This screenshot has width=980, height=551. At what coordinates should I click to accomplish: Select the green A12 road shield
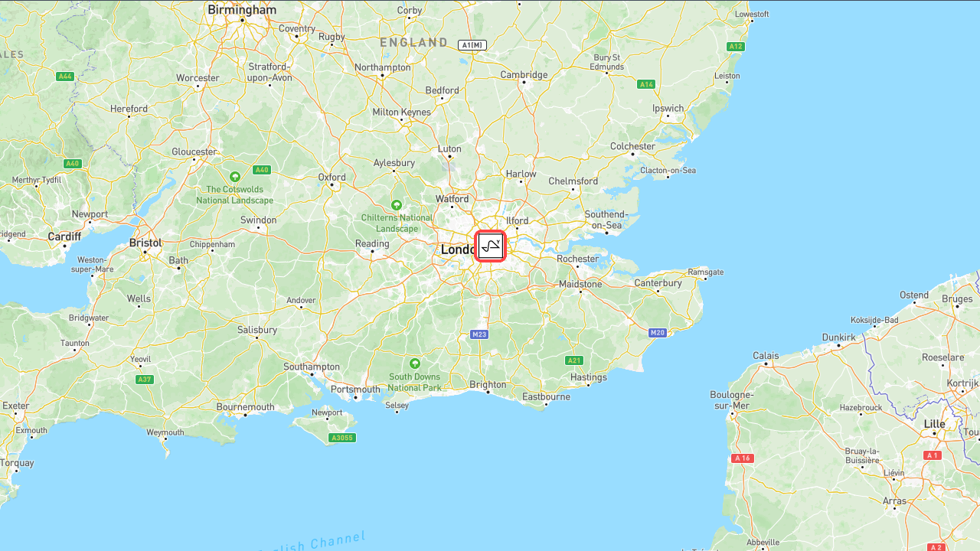point(736,47)
